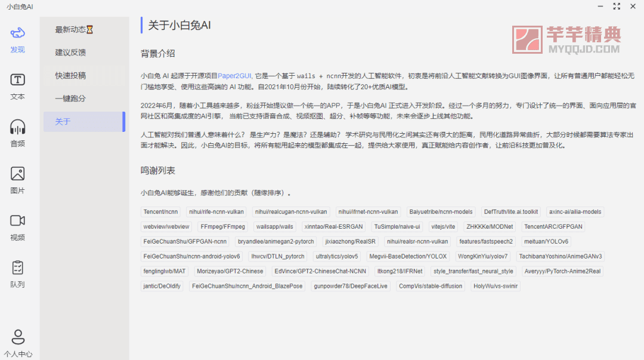The image size is (644, 360).
Task: Click the style_transfer/fast_neural_style tag
Action: tap(473, 271)
